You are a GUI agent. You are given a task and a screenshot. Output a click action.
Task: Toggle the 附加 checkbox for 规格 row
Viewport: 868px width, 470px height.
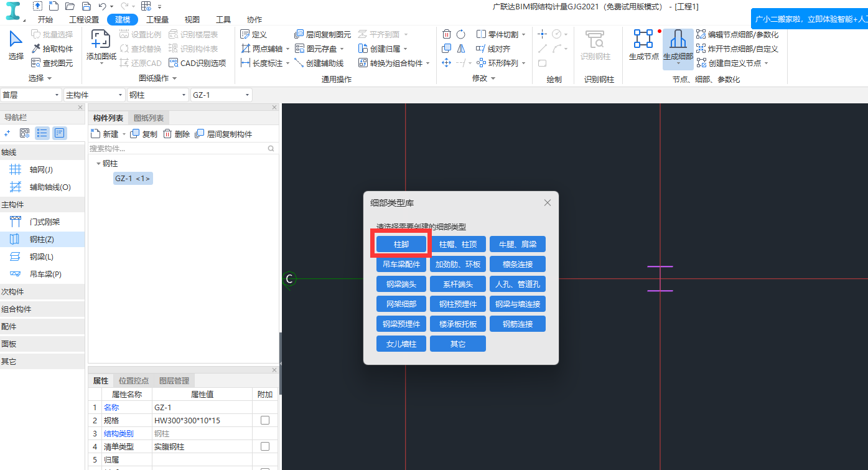(265, 420)
